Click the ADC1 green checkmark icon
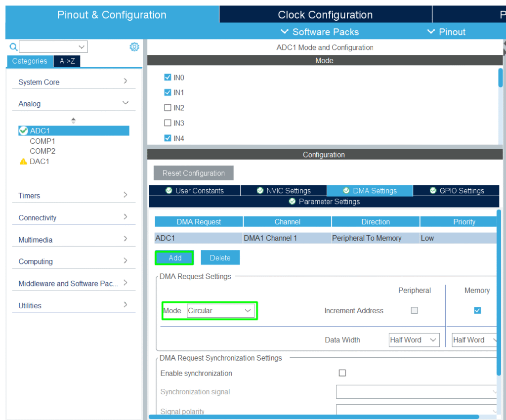The height and width of the screenshot is (420, 506). point(23,131)
